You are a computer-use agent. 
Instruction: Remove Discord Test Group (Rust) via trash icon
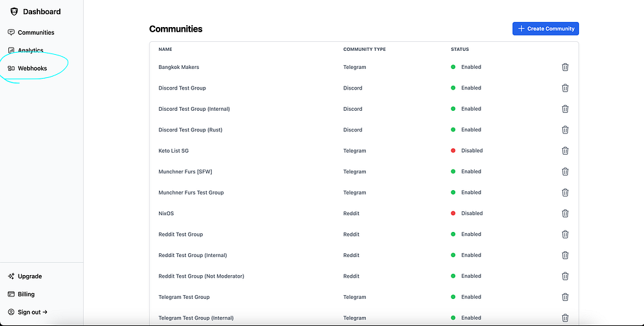(x=565, y=129)
